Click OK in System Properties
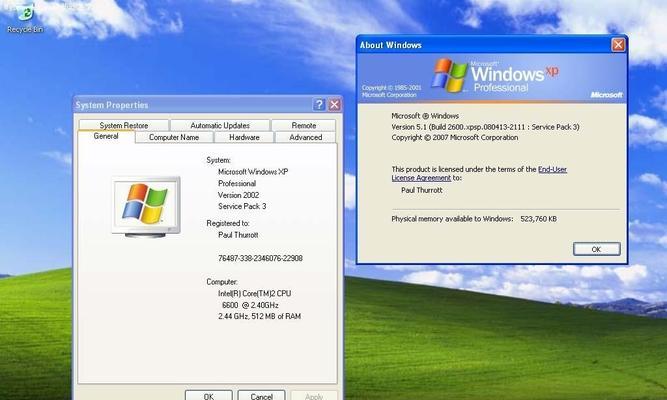Screen dimensions: 667x400 pos(208,395)
